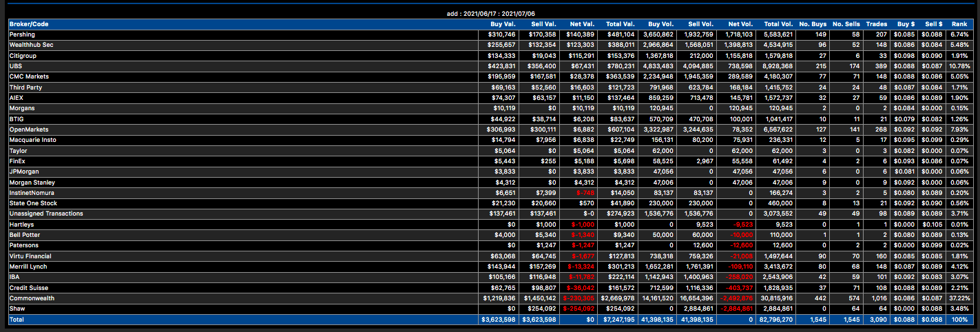Click the Broker/Code column header
Viewport: 980px width, 332px height.
point(28,24)
